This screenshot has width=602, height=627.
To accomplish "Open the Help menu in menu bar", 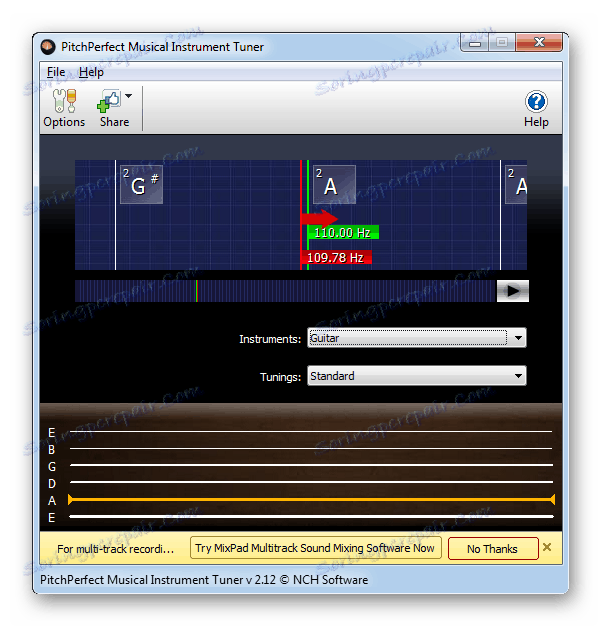I will 91,72.
